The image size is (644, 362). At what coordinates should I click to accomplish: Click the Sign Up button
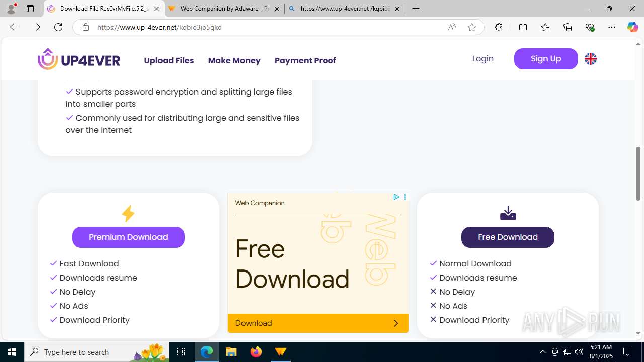(x=546, y=59)
